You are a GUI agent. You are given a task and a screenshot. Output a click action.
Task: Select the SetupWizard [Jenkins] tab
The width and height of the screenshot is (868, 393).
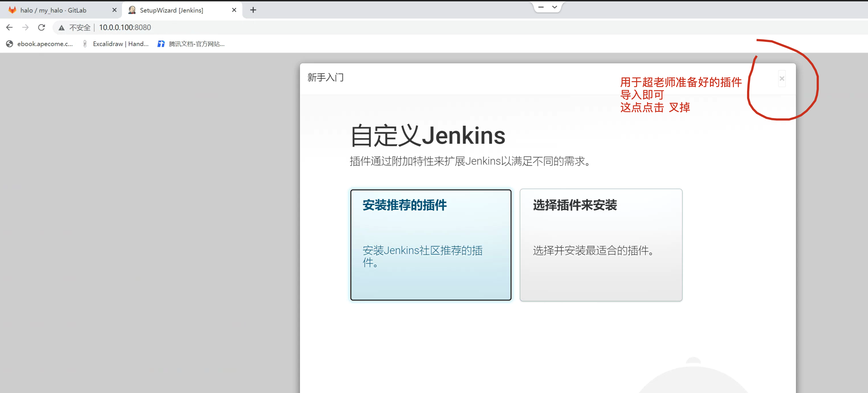[x=171, y=10]
